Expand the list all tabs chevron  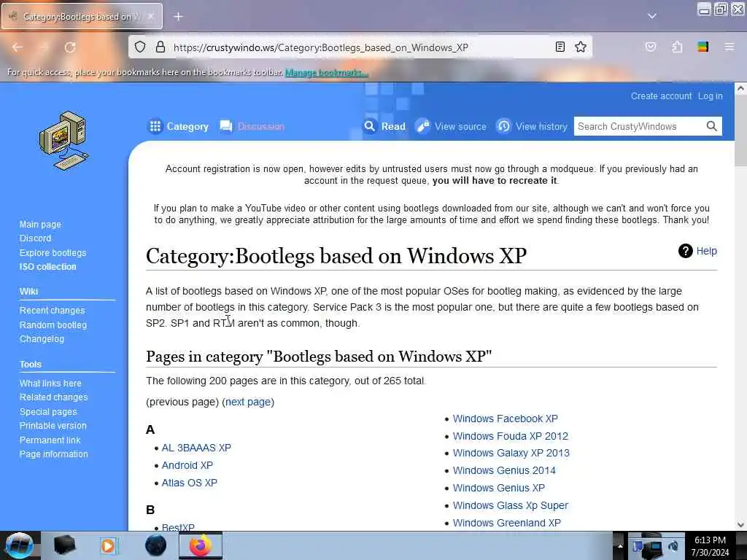point(652,16)
